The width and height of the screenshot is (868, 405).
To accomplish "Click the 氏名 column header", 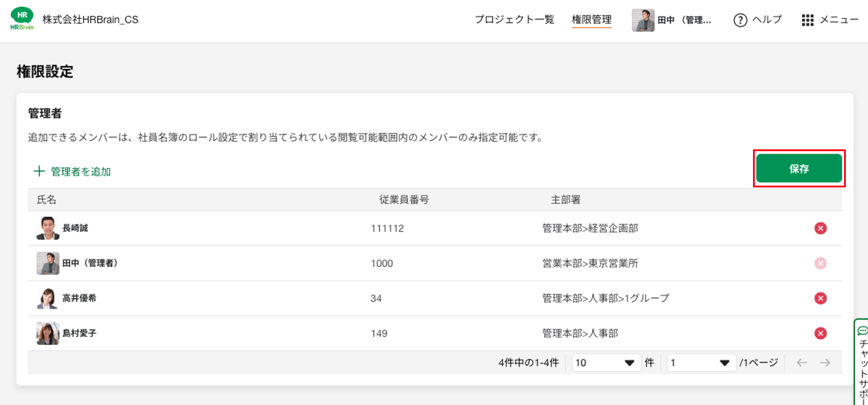I will coord(47,200).
